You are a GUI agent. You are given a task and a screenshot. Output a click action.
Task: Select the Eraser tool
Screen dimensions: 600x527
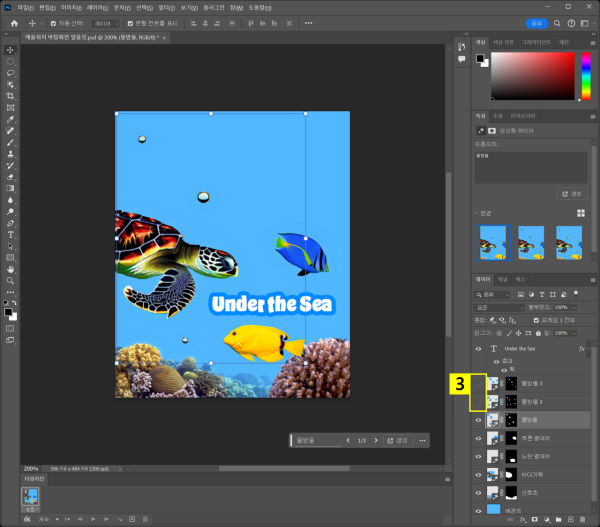click(x=10, y=176)
